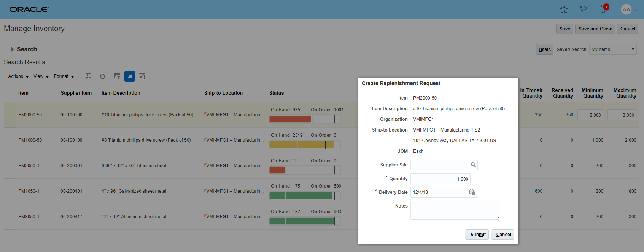Submit the replenishment request
This screenshot has height=252, width=644.
(477, 235)
